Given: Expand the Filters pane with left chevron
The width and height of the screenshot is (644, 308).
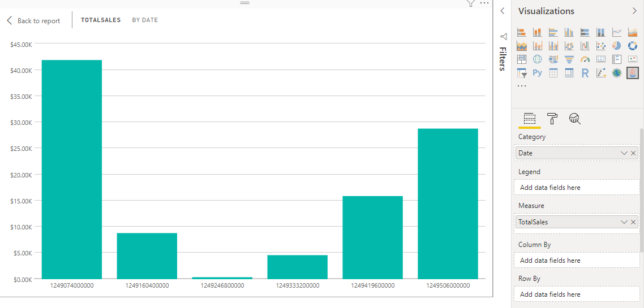Looking at the screenshot, I should (503, 11).
